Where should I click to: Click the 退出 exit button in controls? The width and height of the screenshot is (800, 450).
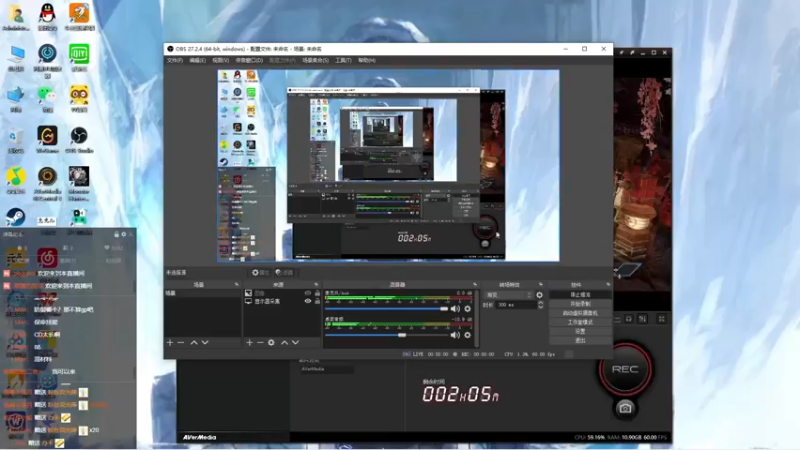point(580,341)
